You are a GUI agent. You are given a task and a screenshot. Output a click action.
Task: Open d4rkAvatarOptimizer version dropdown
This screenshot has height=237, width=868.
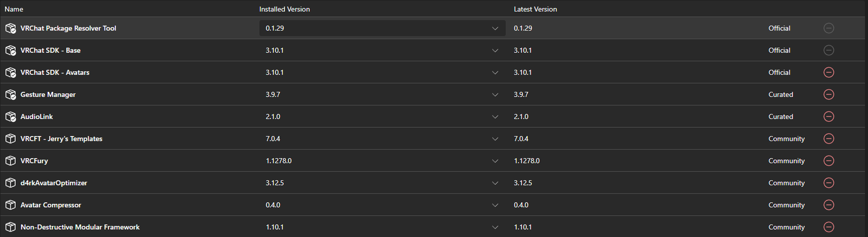coord(495,183)
